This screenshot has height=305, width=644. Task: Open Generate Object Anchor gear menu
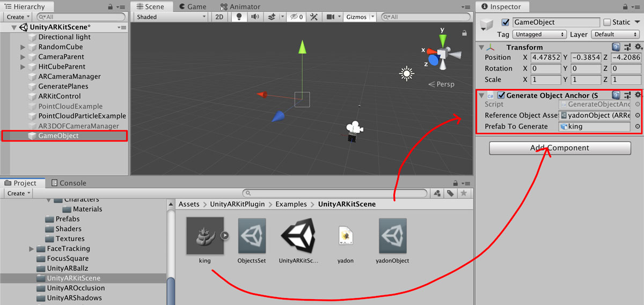[638, 95]
